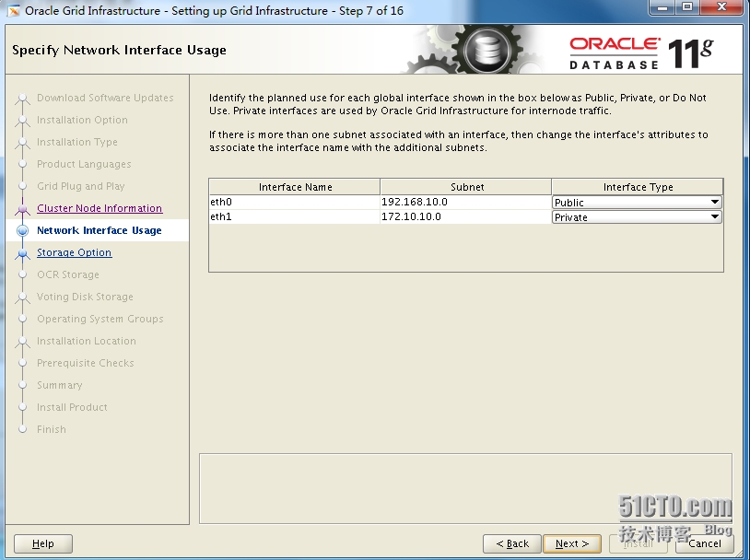Select the Network Interface Usage step
Image resolution: width=750 pixels, height=560 pixels.
pos(99,230)
